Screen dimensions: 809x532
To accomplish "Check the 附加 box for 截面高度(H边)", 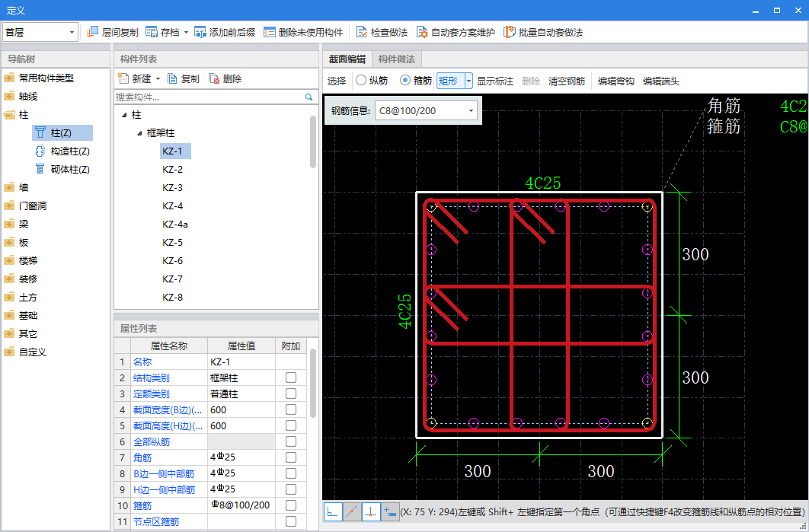I will tap(291, 425).
